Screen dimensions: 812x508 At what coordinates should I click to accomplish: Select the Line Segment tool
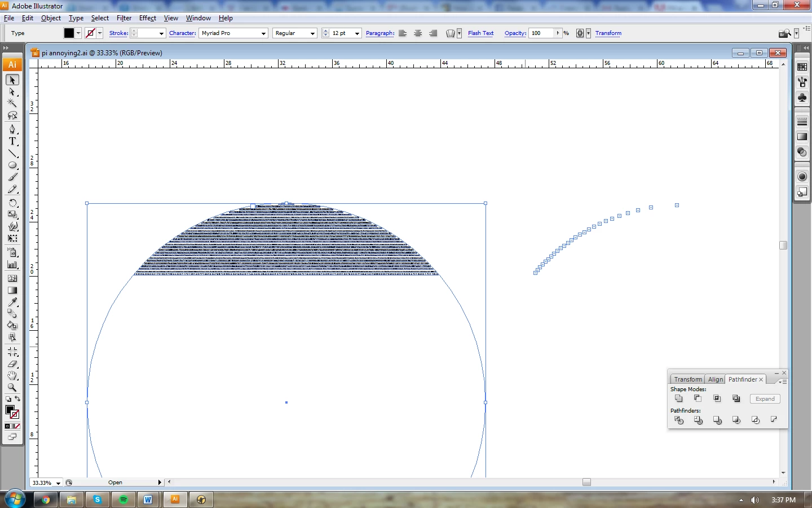coord(12,154)
